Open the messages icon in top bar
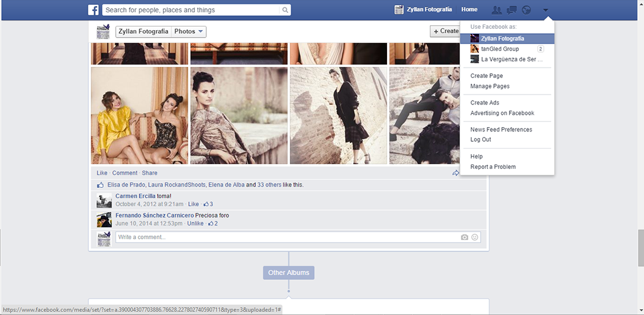The width and height of the screenshot is (644, 315). click(512, 10)
